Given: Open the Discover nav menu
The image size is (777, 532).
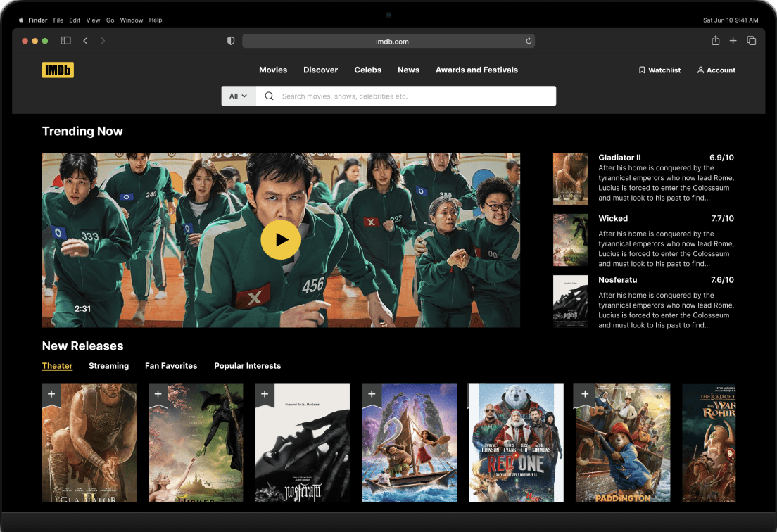Looking at the screenshot, I should [321, 70].
